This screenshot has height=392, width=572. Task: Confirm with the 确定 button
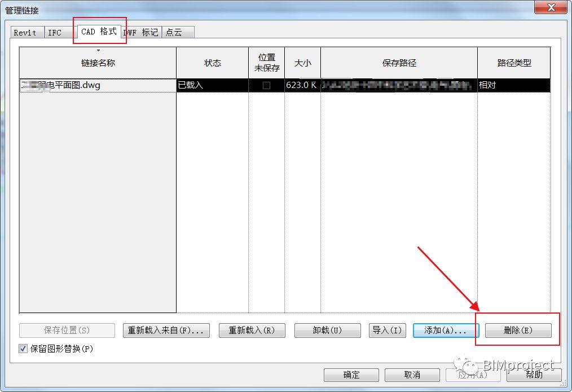(351, 375)
